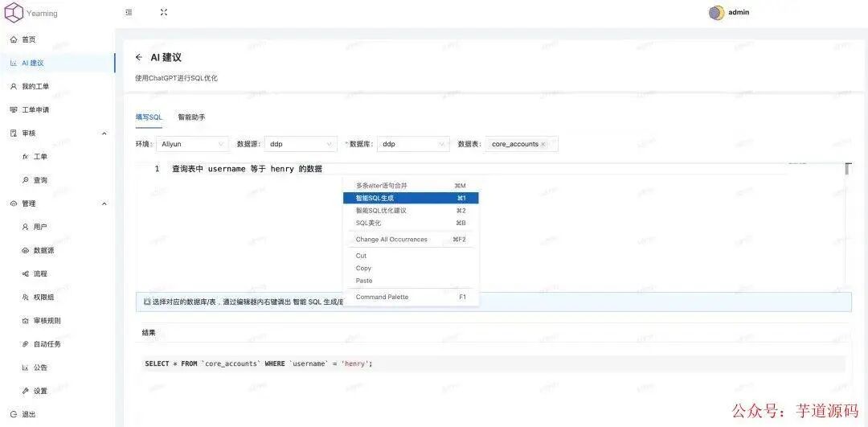Click the Yearning logo icon
The width and height of the screenshot is (868, 427).
click(14, 12)
